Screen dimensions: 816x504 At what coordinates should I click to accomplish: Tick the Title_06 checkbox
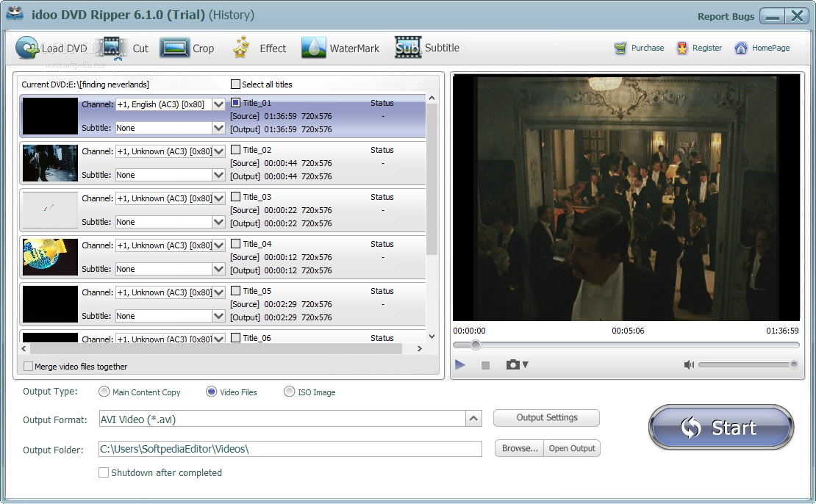click(x=235, y=337)
